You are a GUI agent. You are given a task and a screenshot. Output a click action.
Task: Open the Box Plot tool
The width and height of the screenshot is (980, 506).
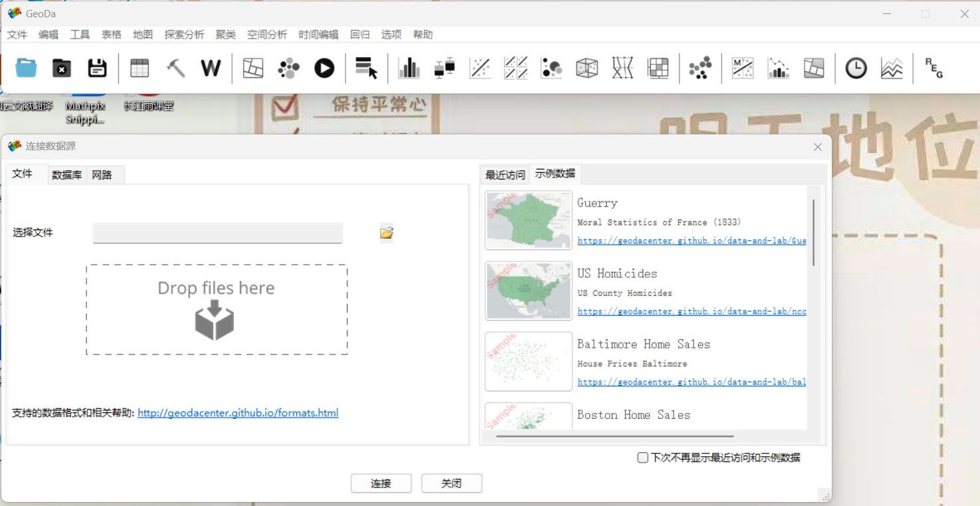[x=444, y=67]
